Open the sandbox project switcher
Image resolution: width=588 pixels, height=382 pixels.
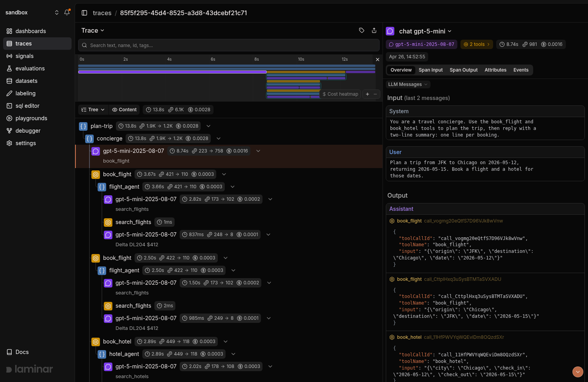point(32,12)
